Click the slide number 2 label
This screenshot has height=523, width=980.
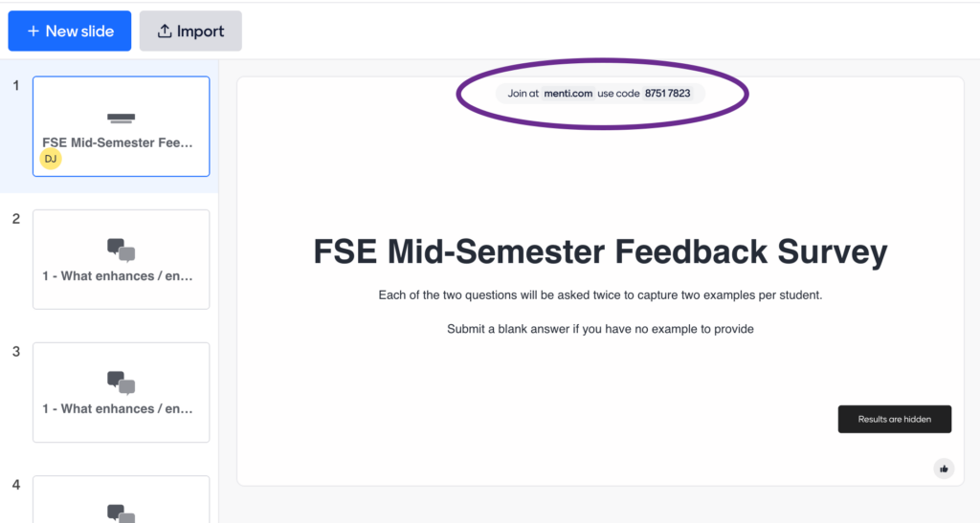[x=16, y=218]
